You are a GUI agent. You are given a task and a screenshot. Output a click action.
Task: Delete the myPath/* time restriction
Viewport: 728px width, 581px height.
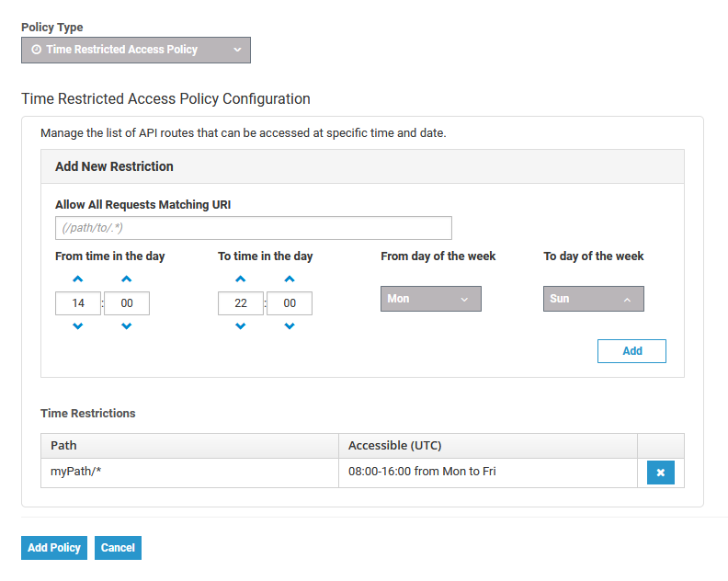(661, 473)
